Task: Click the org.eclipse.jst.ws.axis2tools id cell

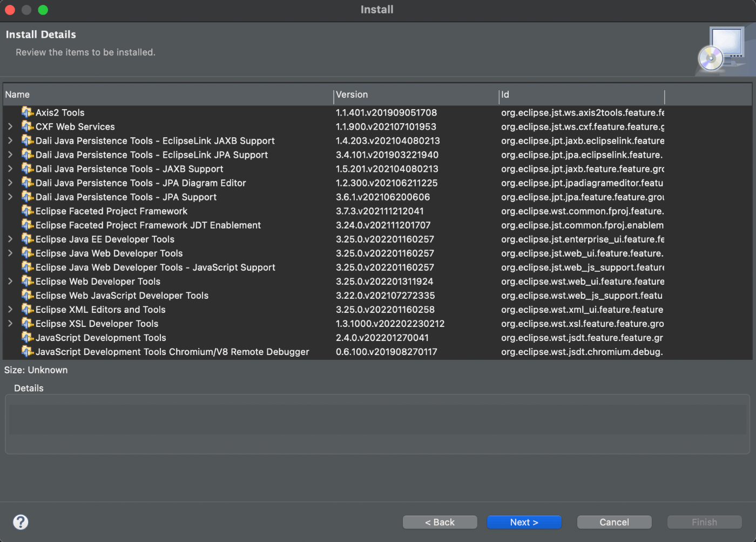Action: (583, 112)
